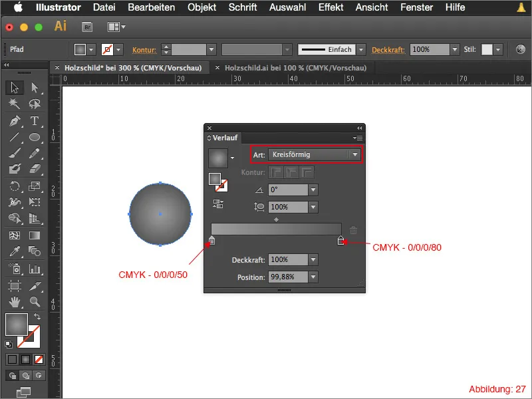This screenshot has width=532, height=399.
Task: Select the Perspective Grid tool
Action: click(35, 218)
